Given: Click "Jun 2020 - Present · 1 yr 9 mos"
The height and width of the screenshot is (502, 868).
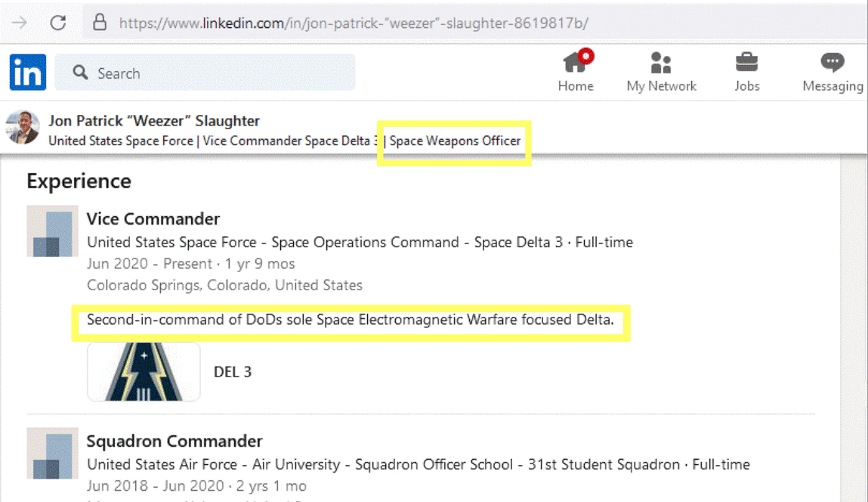Looking at the screenshot, I should (191, 264).
